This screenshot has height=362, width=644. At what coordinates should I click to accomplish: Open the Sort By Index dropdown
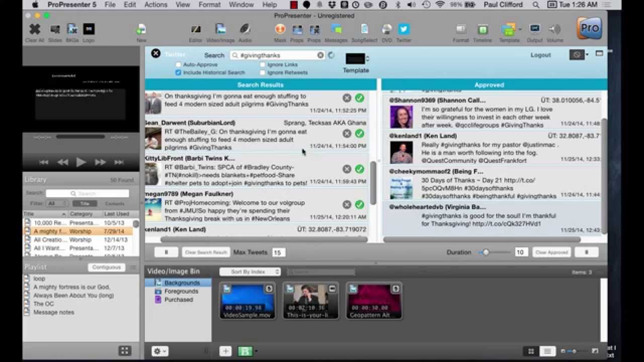(250, 272)
